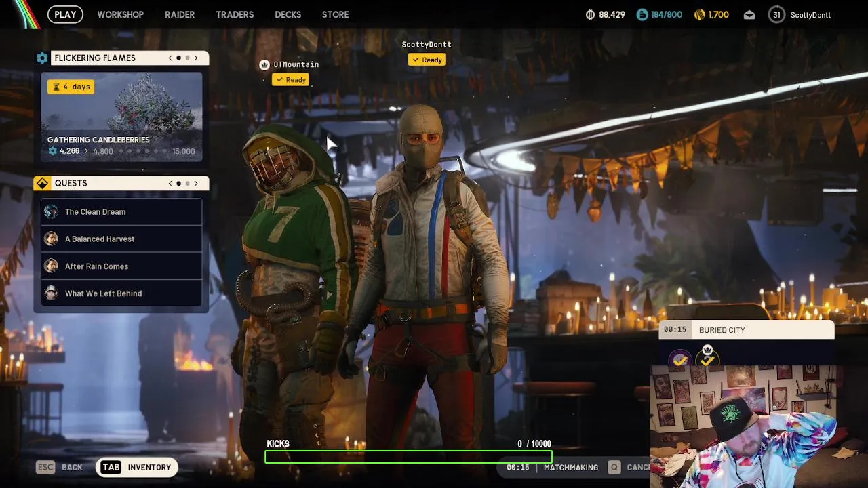This screenshot has height=488, width=868.
Task: Open ScottyDontt profile name at top right
Action: (810, 15)
